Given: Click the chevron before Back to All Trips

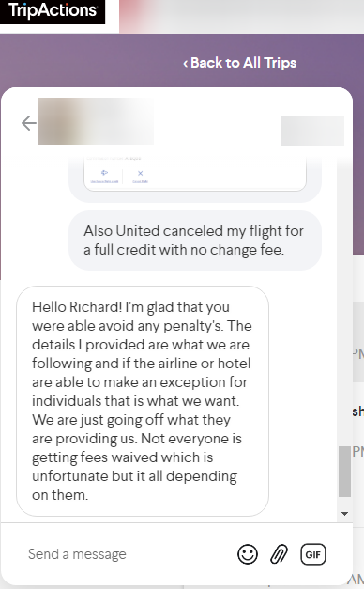Looking at the screenshot, I should (185, 64).
